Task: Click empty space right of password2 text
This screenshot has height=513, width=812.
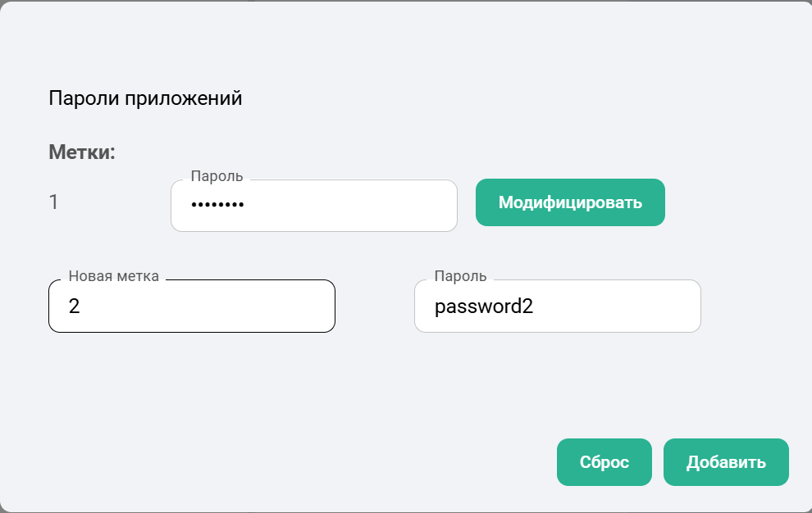Action: (x=623, y=306)
